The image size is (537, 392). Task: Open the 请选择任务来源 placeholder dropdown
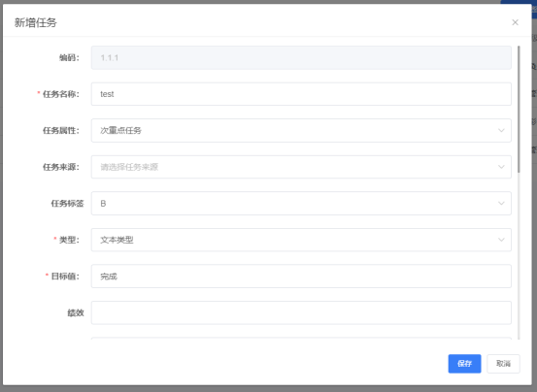pyautogui.click(x=301, y=167)
